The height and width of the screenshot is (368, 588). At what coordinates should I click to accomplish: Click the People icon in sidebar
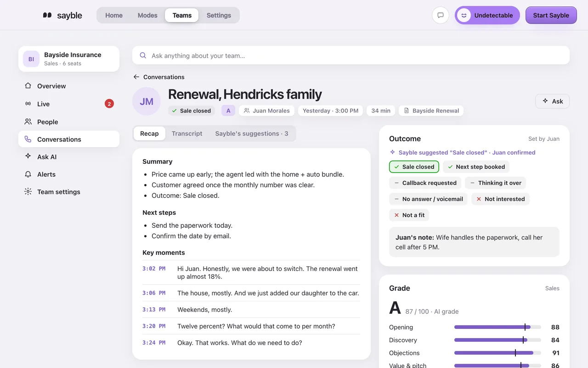(28, 122)
